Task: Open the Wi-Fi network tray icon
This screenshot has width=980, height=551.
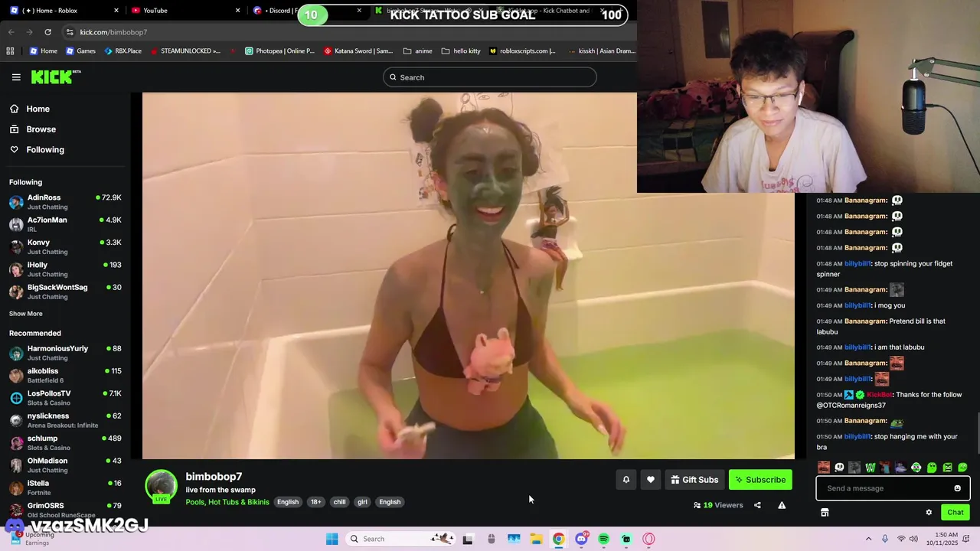Action: (x=901, y=539)
